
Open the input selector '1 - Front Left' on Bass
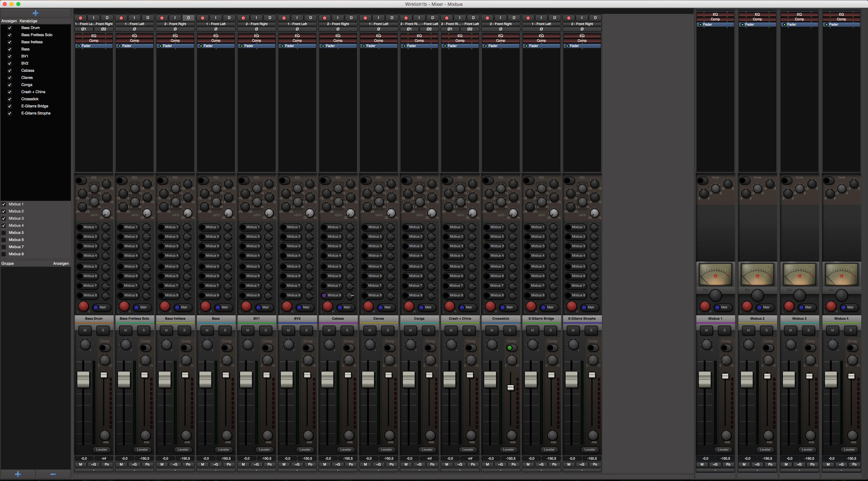pos(216,24)
